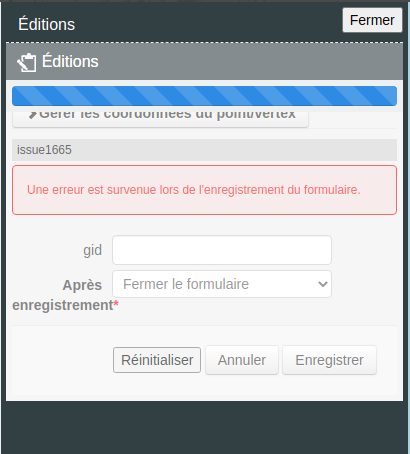Click the gray Éditions panel header text

(70, 61)
